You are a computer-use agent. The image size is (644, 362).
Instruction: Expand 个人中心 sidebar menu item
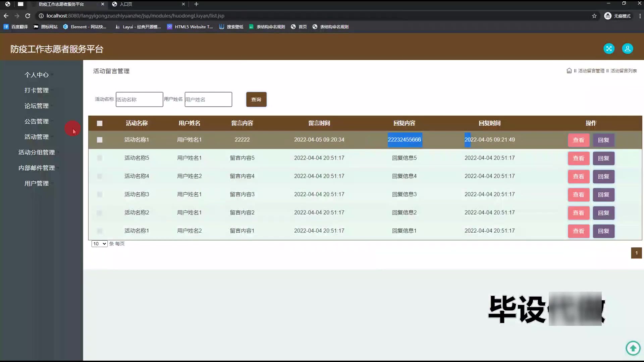click(x=37, y=75)
